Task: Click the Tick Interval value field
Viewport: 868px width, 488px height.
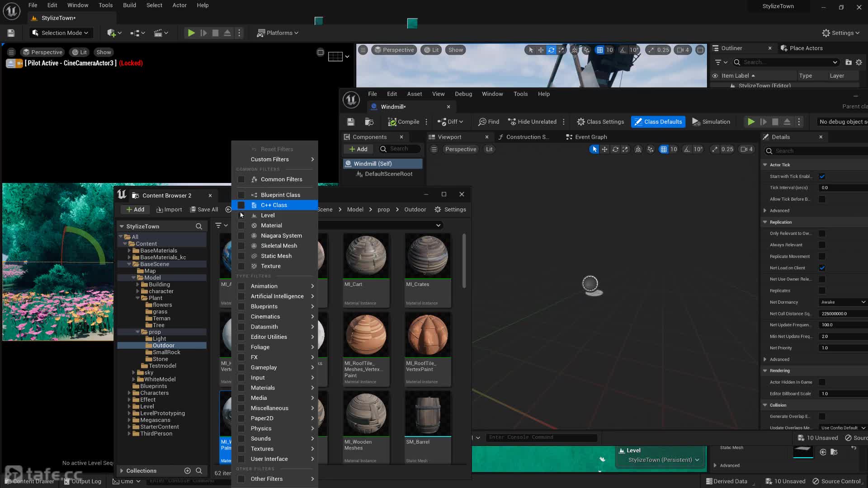Action: [843, 188]
